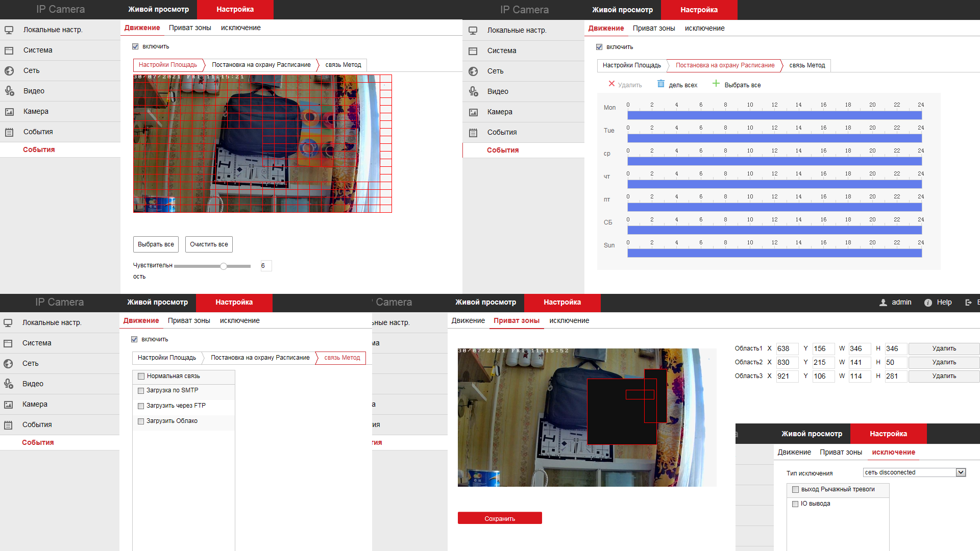Switch to the 'Приват зоны' tab in the top-left panel
This screenshot has width=980, height=551.
(x=190, y=28)
